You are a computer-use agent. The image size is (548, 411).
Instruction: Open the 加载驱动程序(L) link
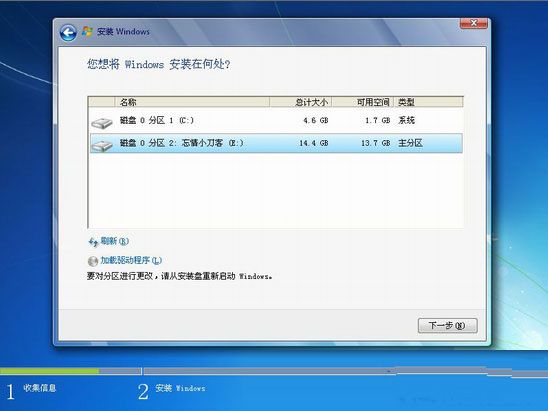131,260
